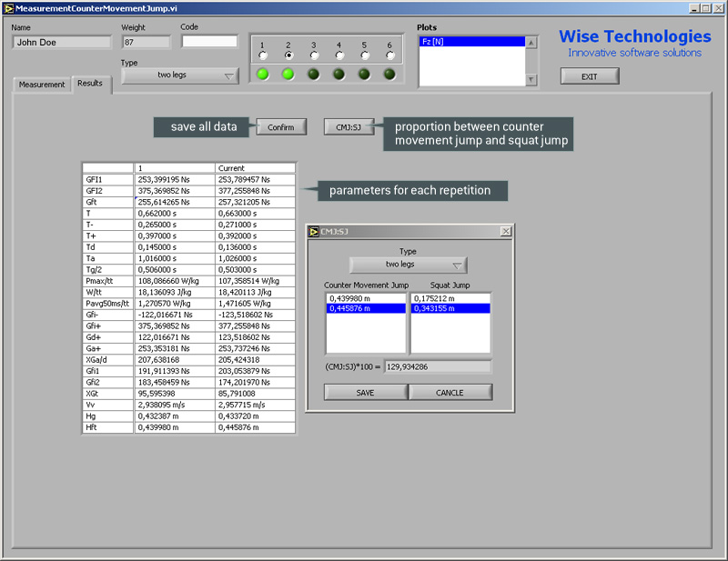Switch to the Measurement tab
Image resolution: width=728 pixels, height=561 pixels.
[41, 85]
